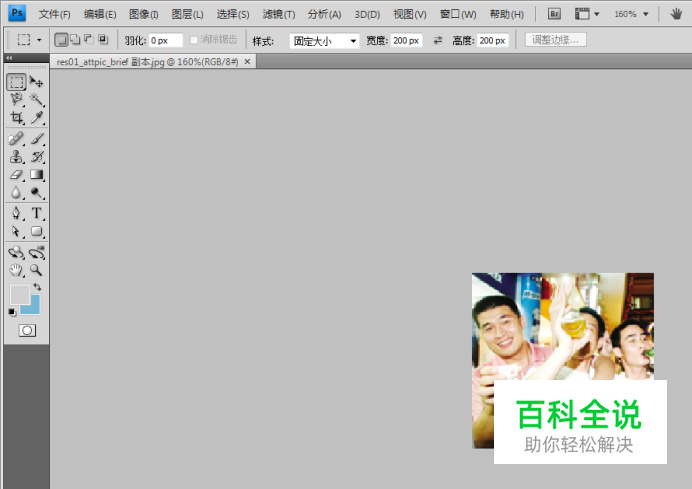Screen dimensions: 692x489
Task: Open the 选择(S) menu
Action: tap(233, 15)
